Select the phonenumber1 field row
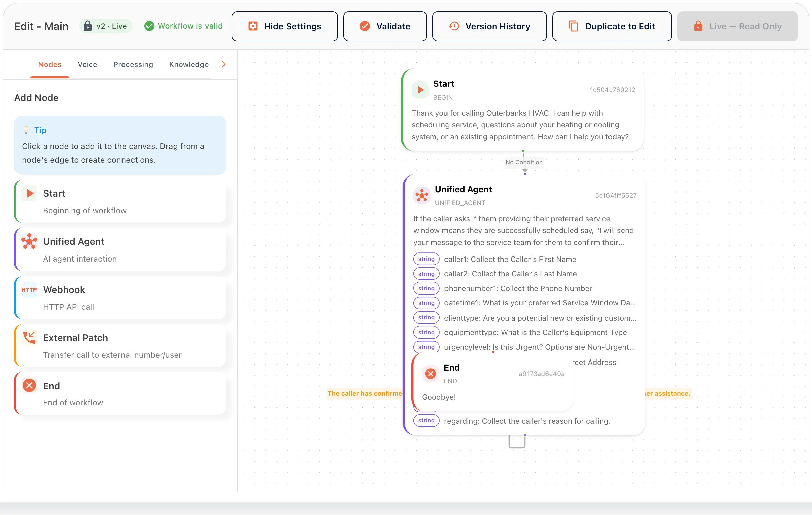The width and height of the screenshot is (812, 515). (x=525, y=288)
